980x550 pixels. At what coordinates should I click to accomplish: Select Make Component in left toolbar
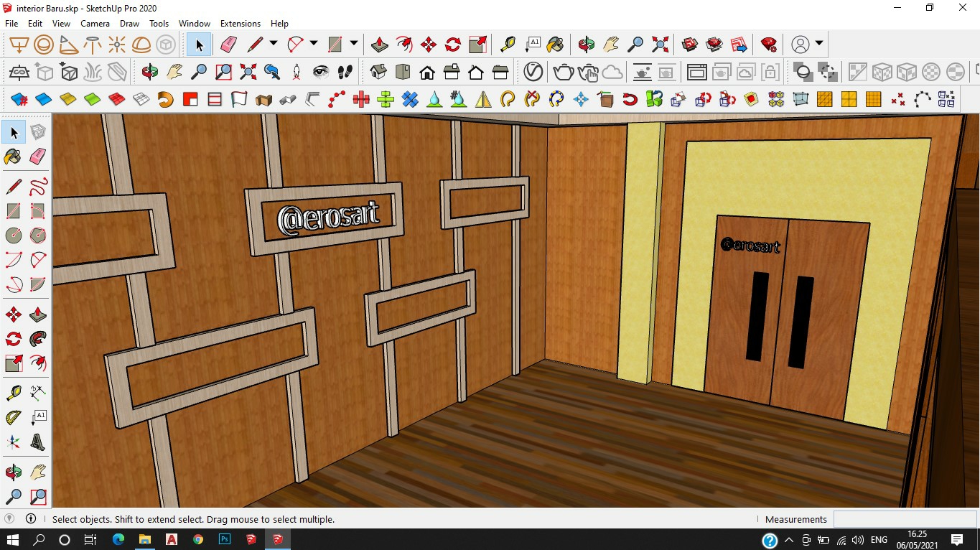pos(38,132)
